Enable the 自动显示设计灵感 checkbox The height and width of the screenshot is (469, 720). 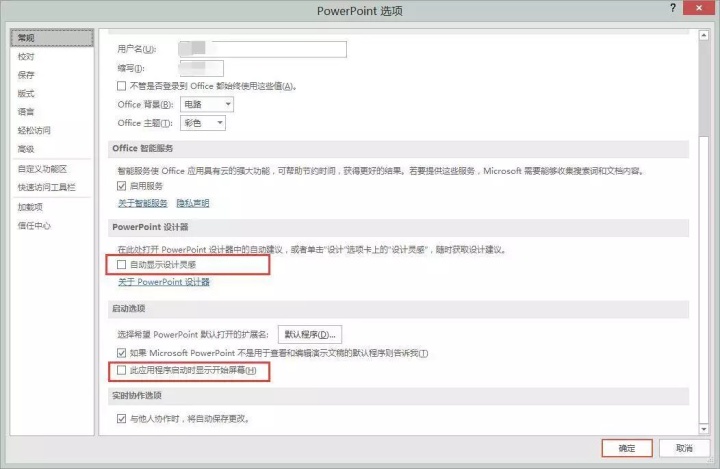pos(121,265)
